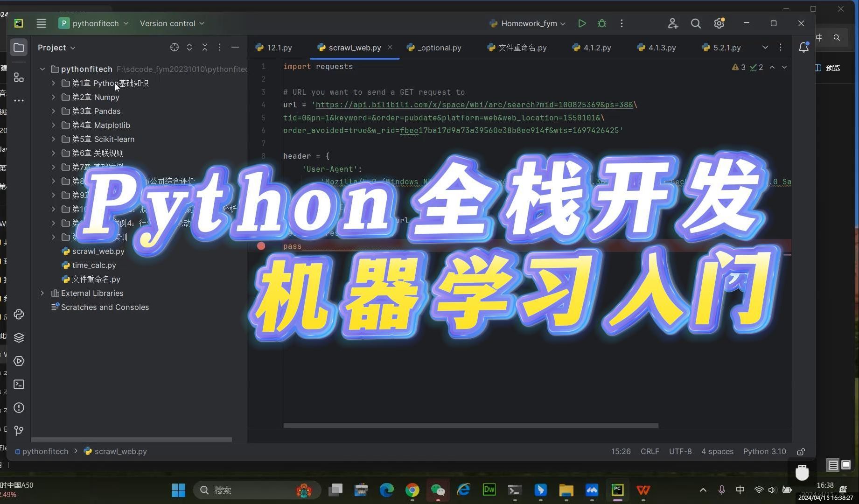Expand 第5章 Scikit-learn folder
859x504 pixels.
[x=53, y=139]
